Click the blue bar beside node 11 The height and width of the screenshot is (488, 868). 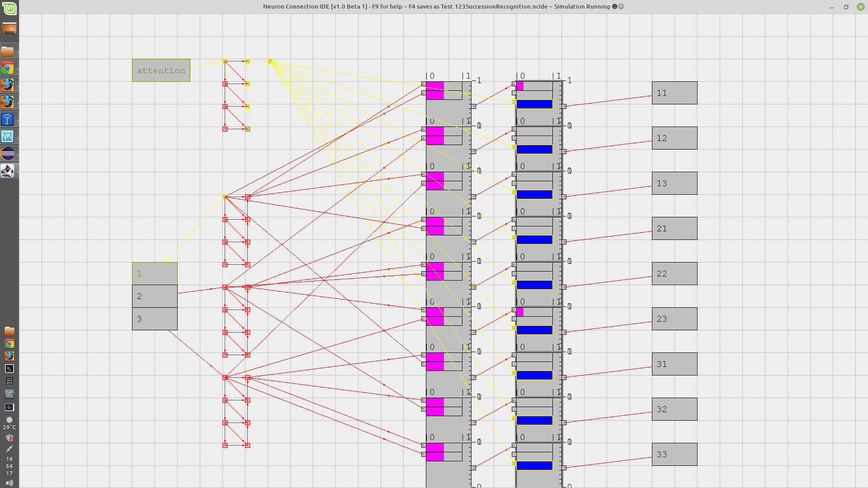[534, 104]
